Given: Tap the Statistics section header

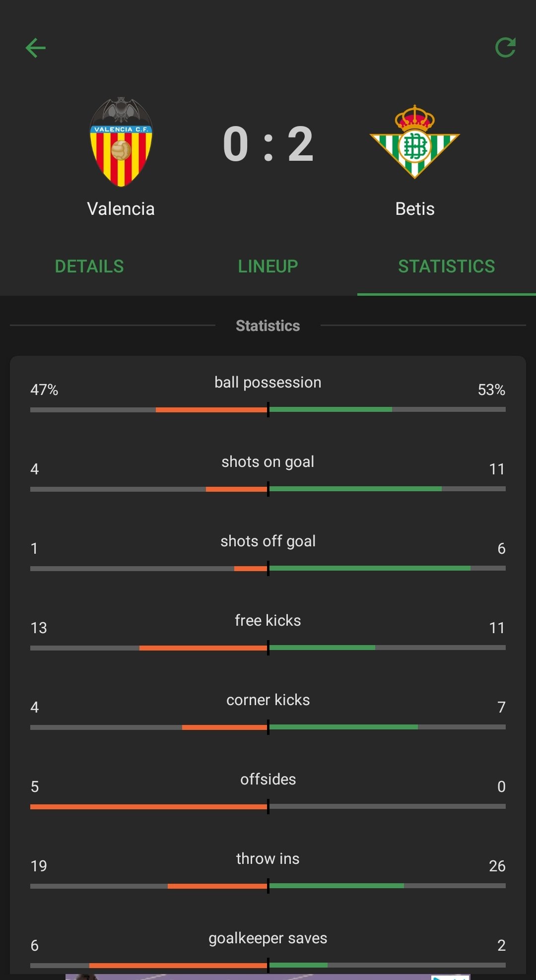Looking at the screenshot, I should 268,326.
